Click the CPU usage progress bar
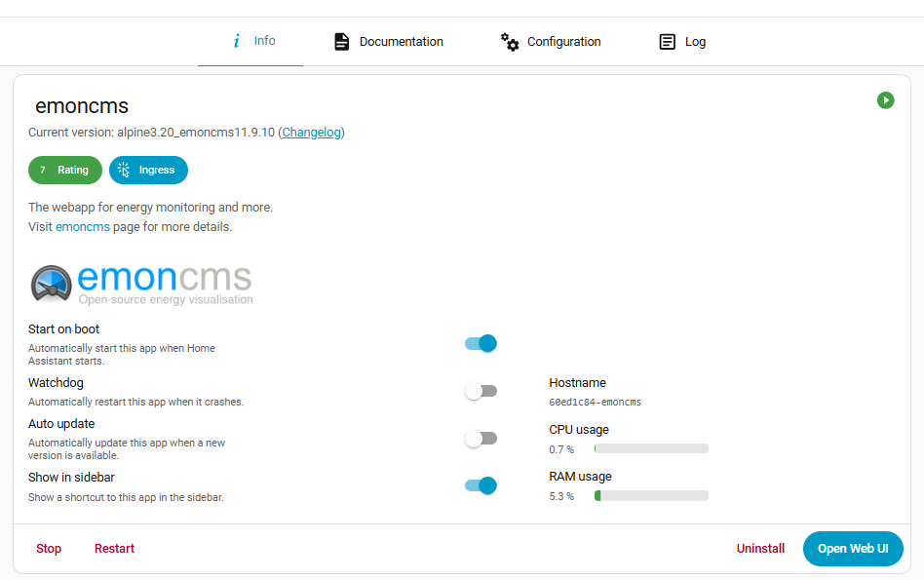The image size is (924, 580). [x=650, y=448]
